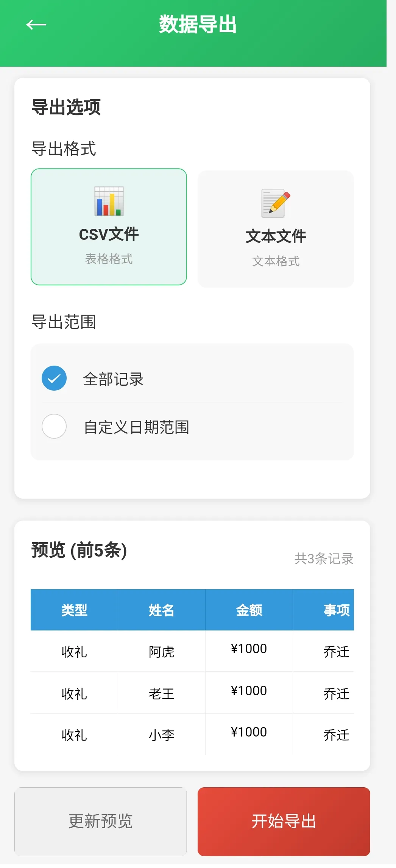
Task: Click the 更新预览 button
Action: (101, 822)
